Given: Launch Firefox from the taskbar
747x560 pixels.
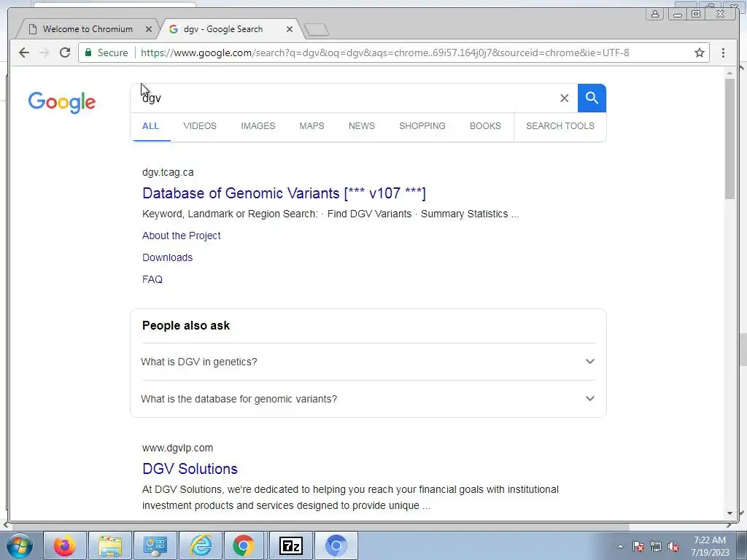Looking at the screenshot, I should [65, 545].
